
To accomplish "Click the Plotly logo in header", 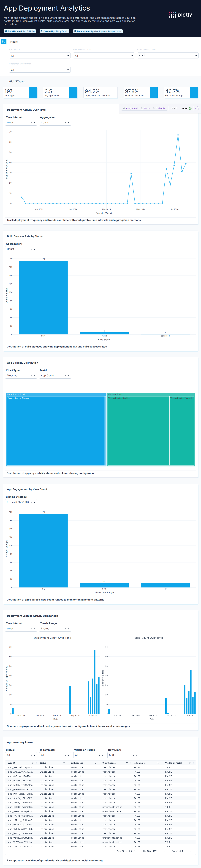I will tap(180, 15).
